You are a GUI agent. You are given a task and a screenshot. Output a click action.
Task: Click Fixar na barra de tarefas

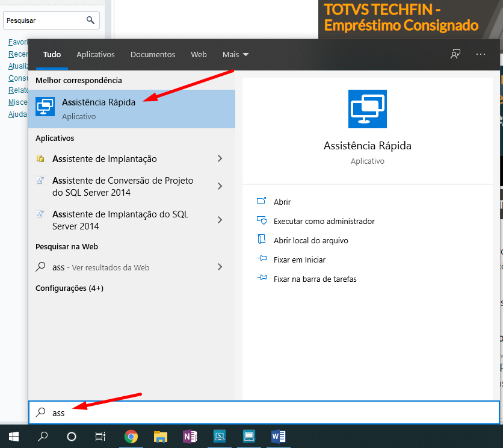point(315,279)
